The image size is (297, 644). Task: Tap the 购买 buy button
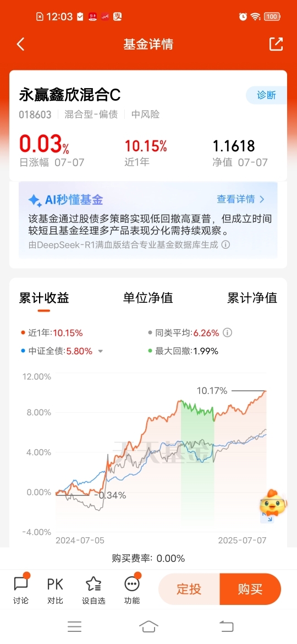click(250, 590)
